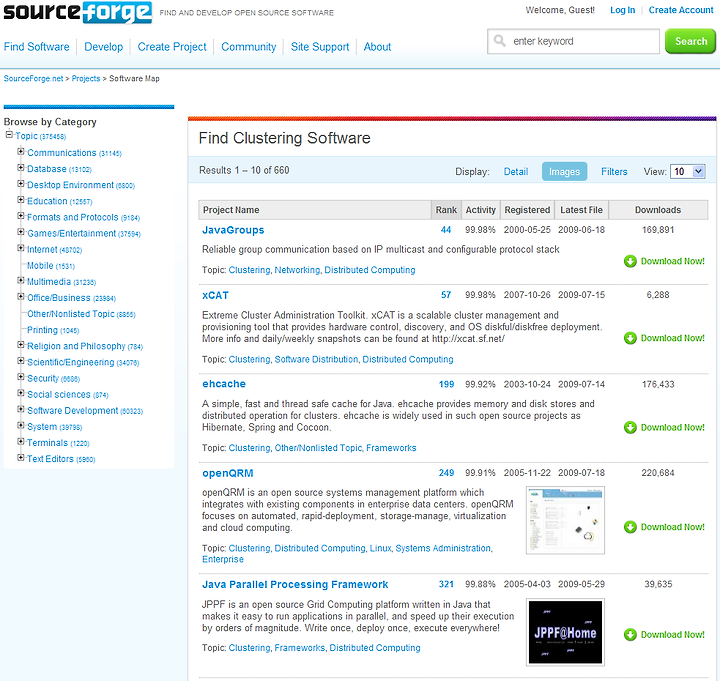The height and width of the screenshot is (681, 720).
Task: Click the Projects breadcrumb link
Action: pyautogui.click(x=86, y=79)
